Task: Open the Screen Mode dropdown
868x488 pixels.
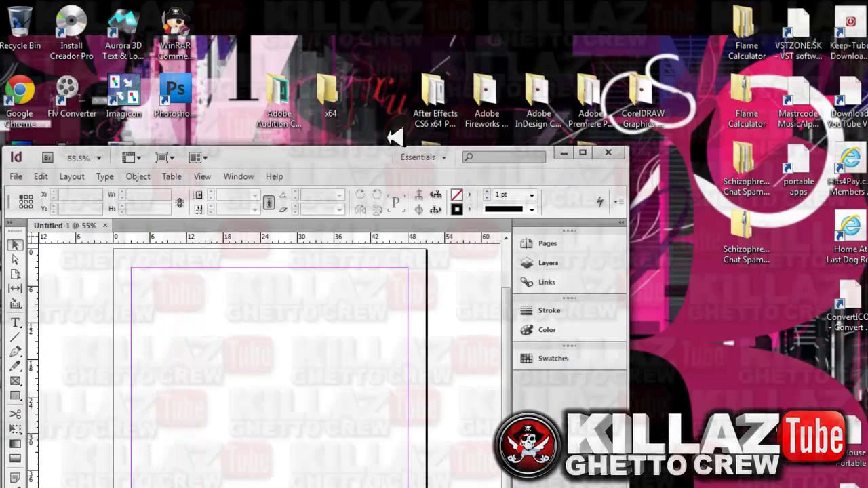Action: click(x=165, y=157)
